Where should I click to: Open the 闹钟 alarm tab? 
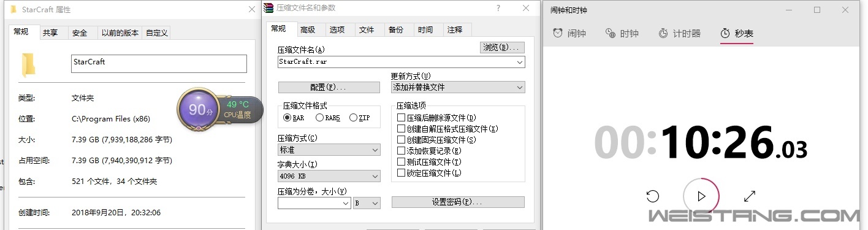pyautogui.click(x=569, y=33)
